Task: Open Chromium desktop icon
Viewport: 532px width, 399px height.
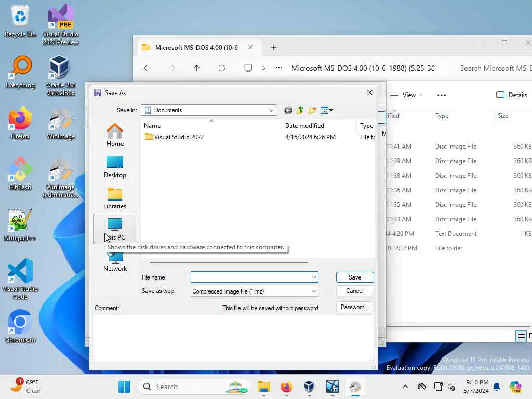Action: 20,326
